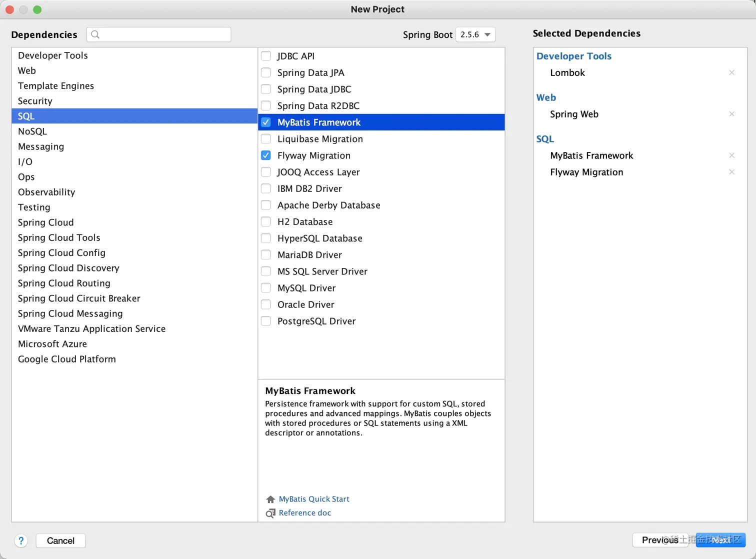This screenshot has width=756, height=559.
Task: Uncheck the Flyway Migration checkbox
Action: pos(266,155)
